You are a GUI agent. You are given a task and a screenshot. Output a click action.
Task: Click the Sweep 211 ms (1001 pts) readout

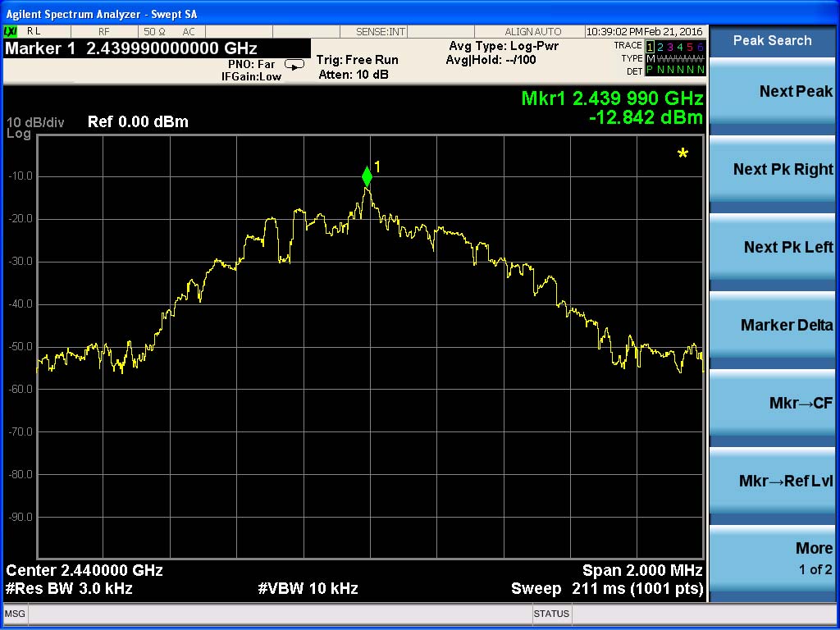pyautogui.click(x=607, y=589)
